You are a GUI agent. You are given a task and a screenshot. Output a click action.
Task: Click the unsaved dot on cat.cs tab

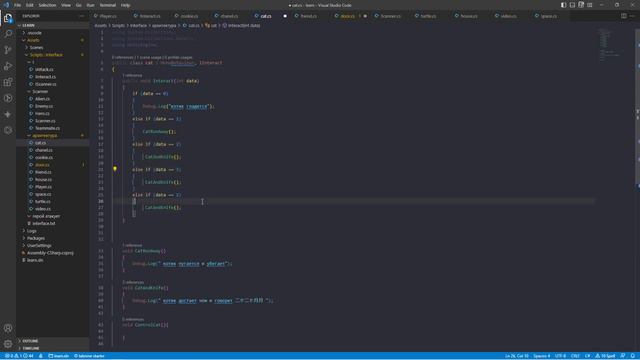[285, 16]
